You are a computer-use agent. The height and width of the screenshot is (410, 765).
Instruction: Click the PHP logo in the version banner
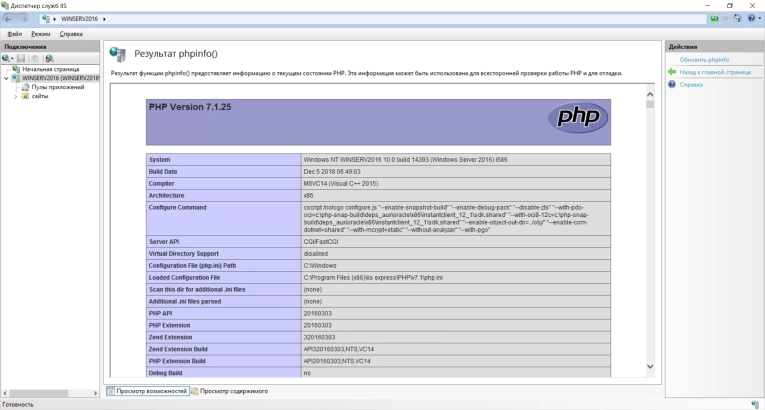(x=578, y=117)
